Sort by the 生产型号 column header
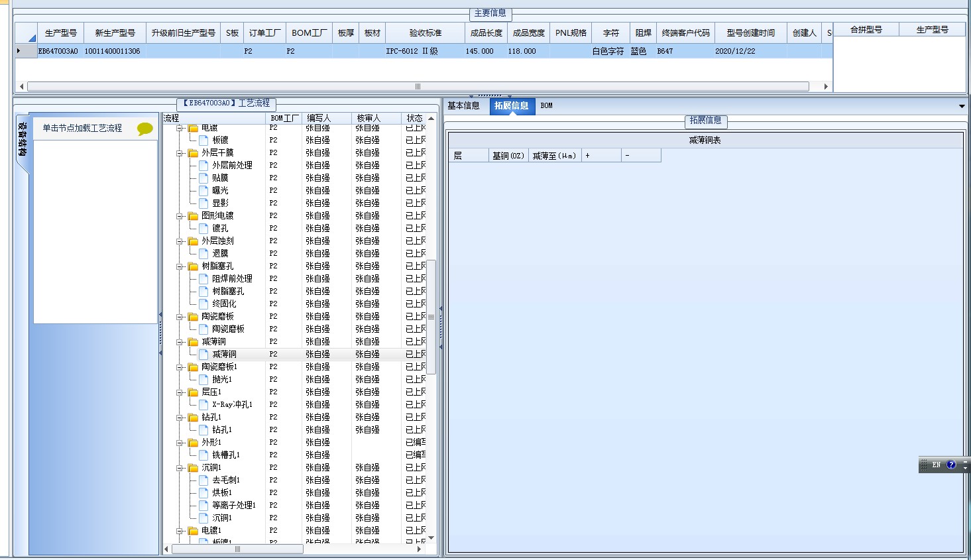The image size is (971, 560). (x=61, y=33)
